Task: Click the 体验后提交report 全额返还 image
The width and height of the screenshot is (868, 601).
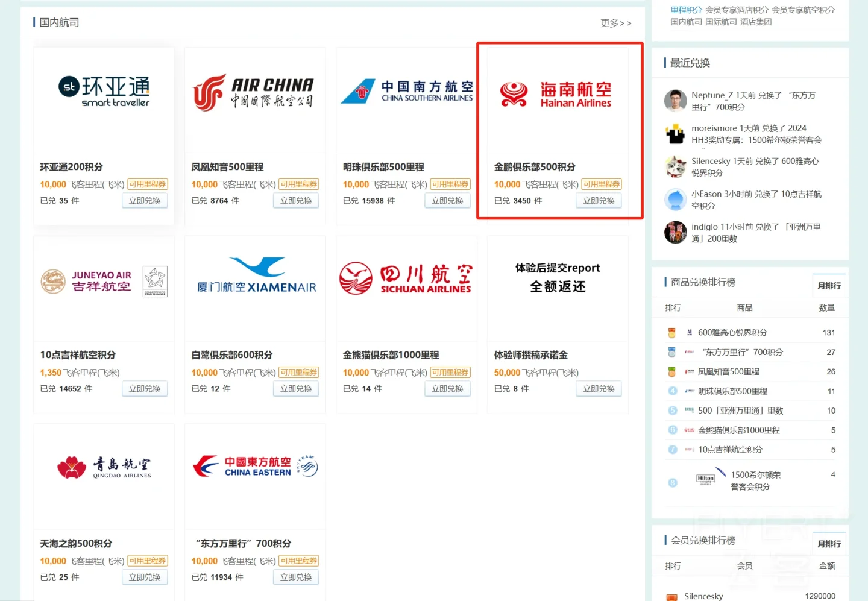Action: point(558,277)
